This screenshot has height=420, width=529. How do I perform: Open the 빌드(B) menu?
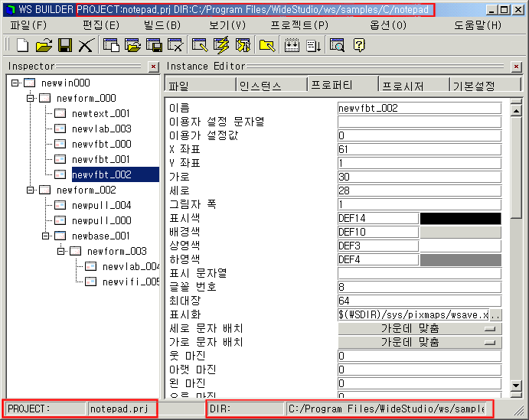(x=162, y=25)
